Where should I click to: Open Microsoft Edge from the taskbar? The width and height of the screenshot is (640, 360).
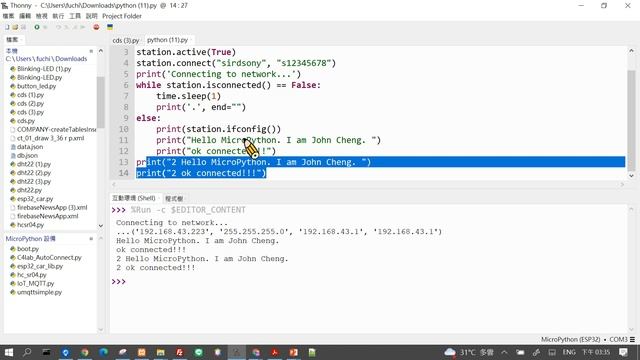[x=103, y=352]
